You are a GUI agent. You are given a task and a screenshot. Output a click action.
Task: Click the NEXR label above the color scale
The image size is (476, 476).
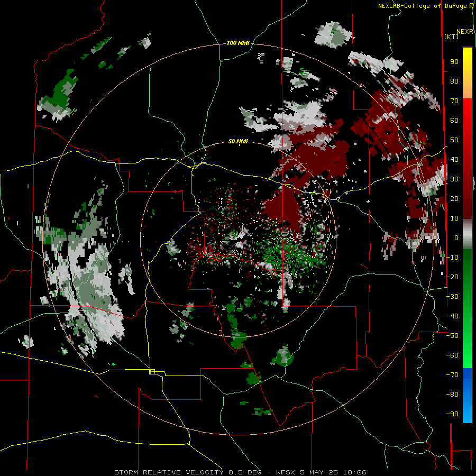(x=465, y=31)
